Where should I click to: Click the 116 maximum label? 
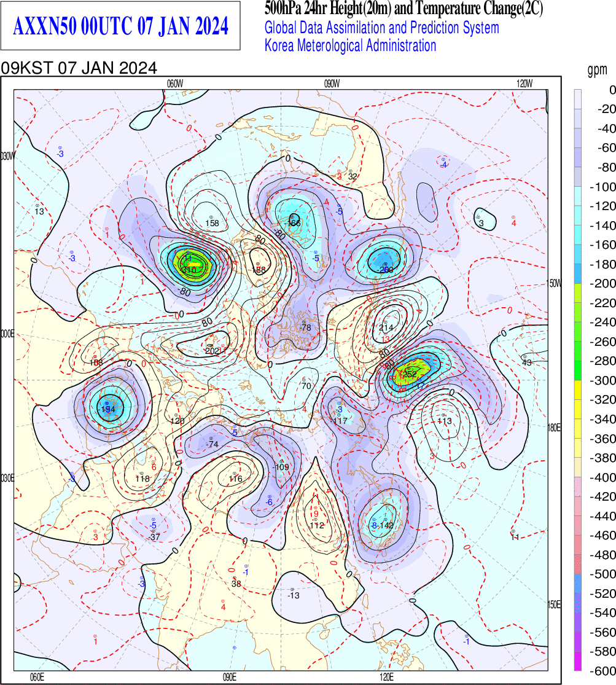coord(235,479)
